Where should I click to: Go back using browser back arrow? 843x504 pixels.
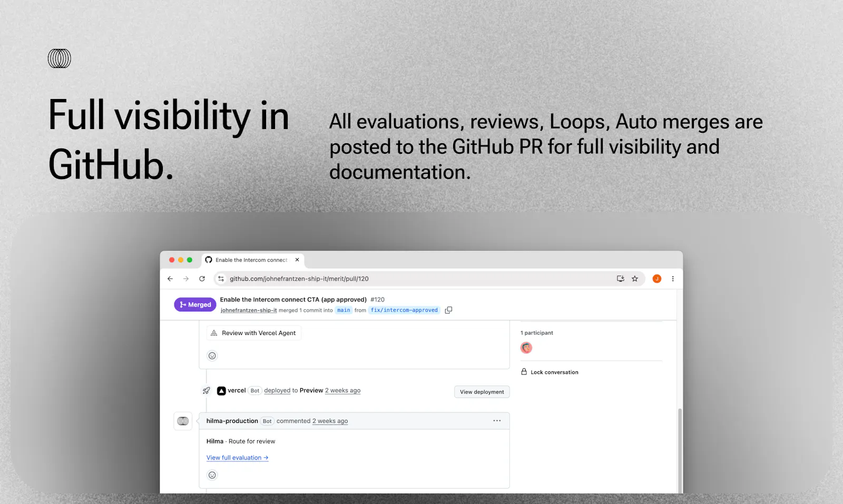pyautogui.click(x=170, y=279)
